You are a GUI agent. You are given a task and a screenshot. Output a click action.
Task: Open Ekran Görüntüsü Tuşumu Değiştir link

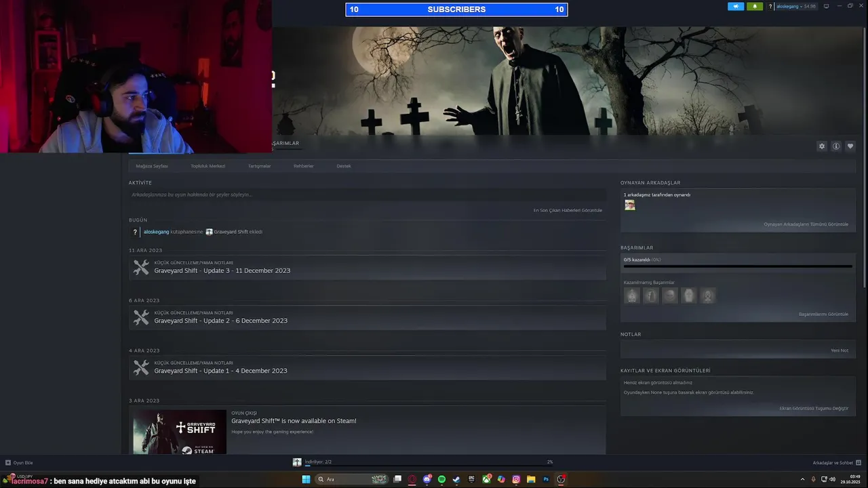814,409
